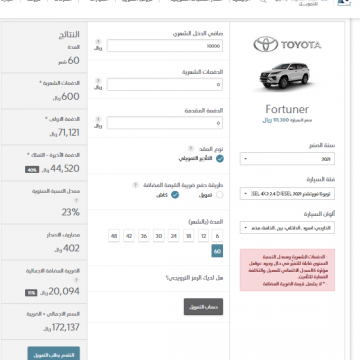The height and width of the screenshot is (360, 360).
Task: Click the site logo in header corner
Action: click(x=344, y=2)
